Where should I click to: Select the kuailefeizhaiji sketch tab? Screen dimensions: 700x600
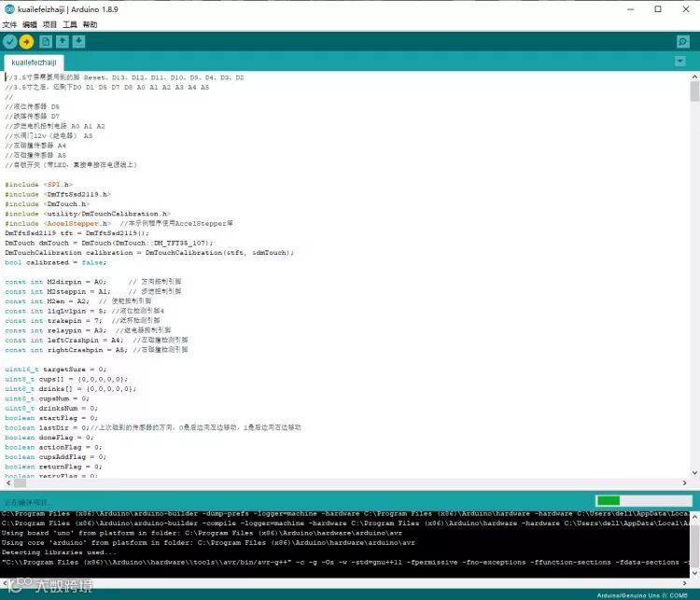coord(34,63)
